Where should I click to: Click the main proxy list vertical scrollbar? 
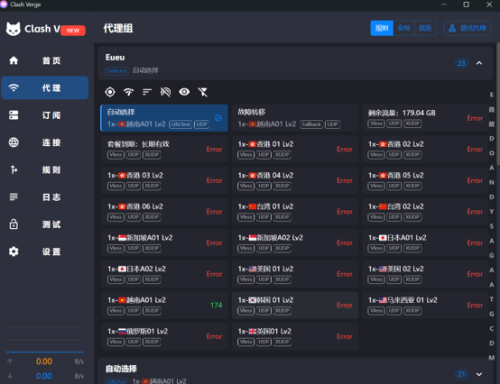498,103
